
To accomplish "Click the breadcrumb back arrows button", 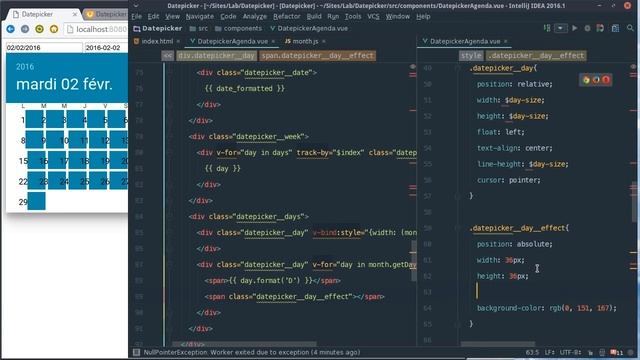I will tap(167, 56).
